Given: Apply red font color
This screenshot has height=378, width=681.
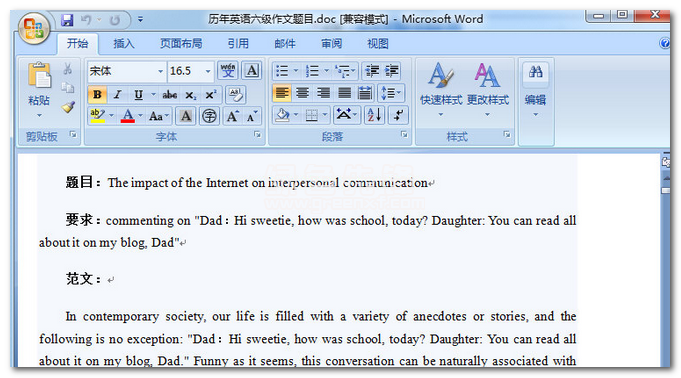Looking at the screenshot, I should pos(128,116).
